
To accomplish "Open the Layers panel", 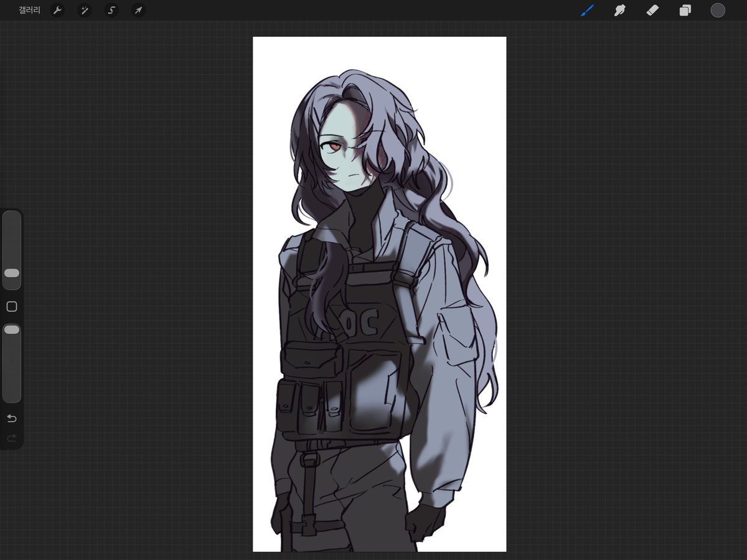I will 685,10.
